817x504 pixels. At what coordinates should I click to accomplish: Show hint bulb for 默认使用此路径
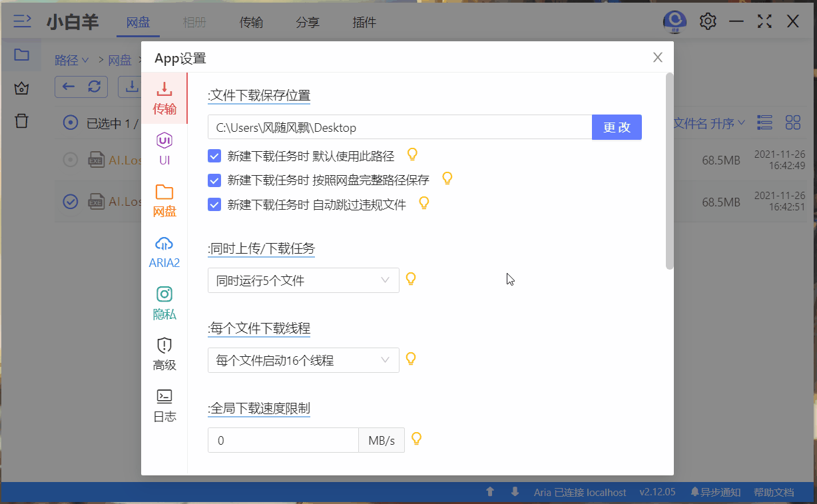pos(412,155)
